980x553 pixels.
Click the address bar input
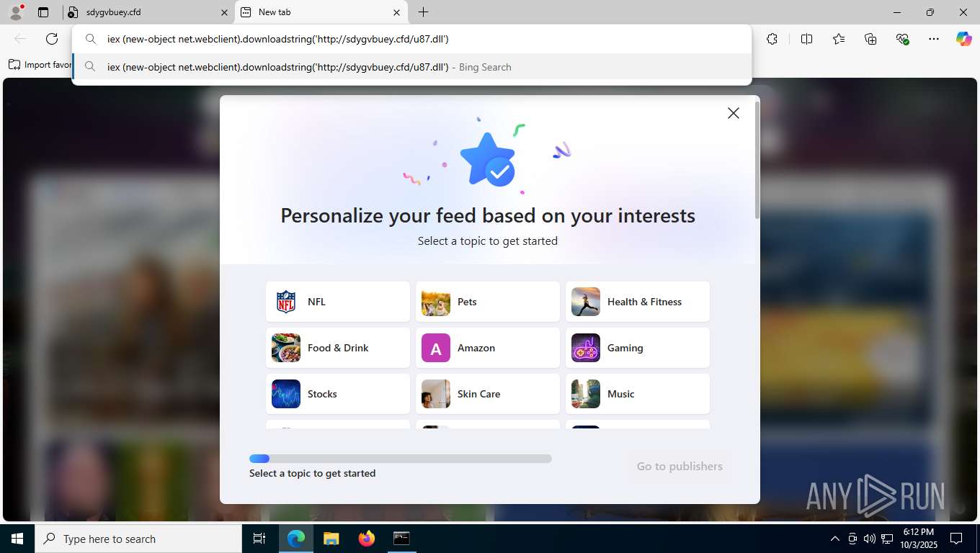(412, 39)
